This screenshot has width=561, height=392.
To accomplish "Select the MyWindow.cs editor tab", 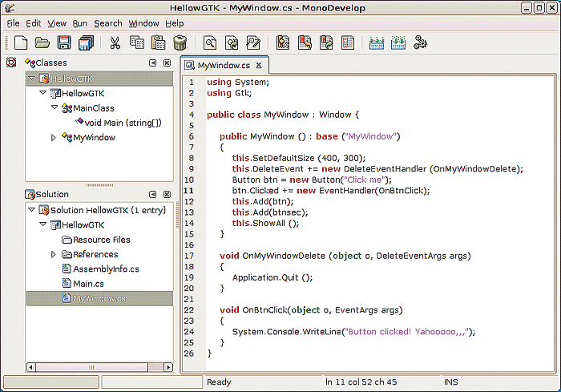I will click(x=224, y=66).
